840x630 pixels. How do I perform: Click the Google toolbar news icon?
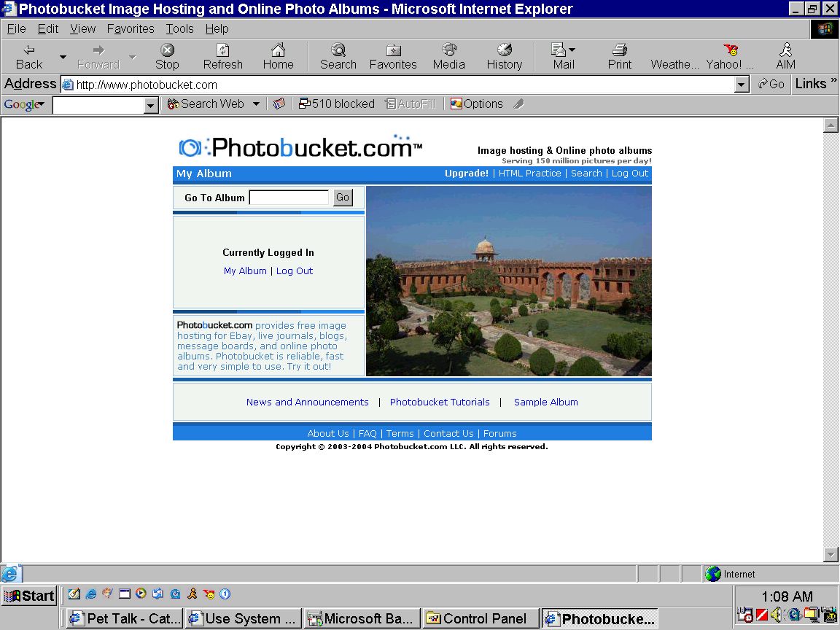(279, 104)
